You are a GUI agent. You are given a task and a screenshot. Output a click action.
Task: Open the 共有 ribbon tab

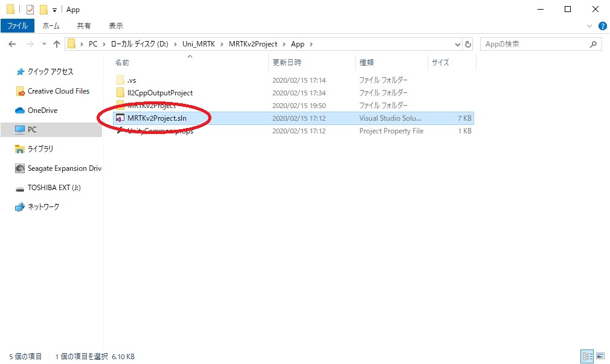point(83,26)
